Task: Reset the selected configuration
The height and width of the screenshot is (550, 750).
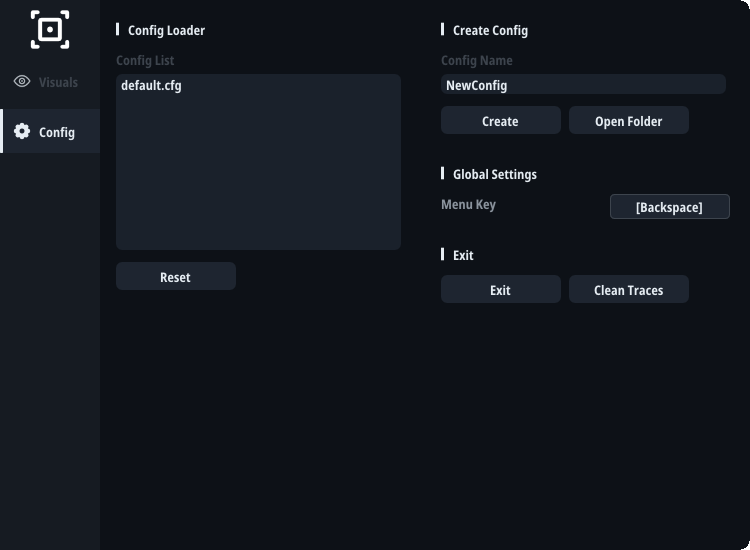Action: point(176,276)
